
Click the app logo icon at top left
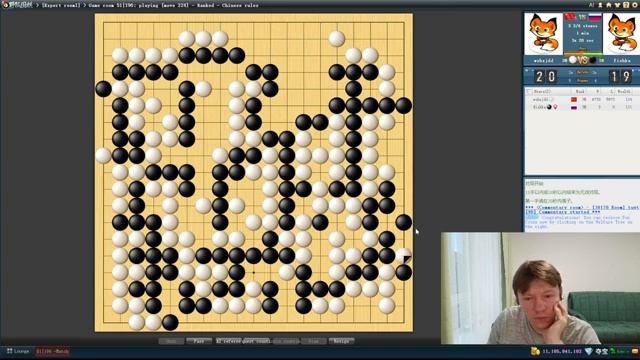click(x=5, y=5)
